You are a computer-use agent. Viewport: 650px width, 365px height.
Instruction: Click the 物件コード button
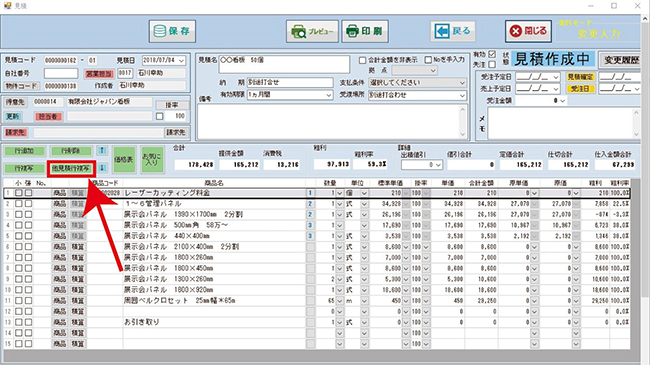(x=22, y=86)
